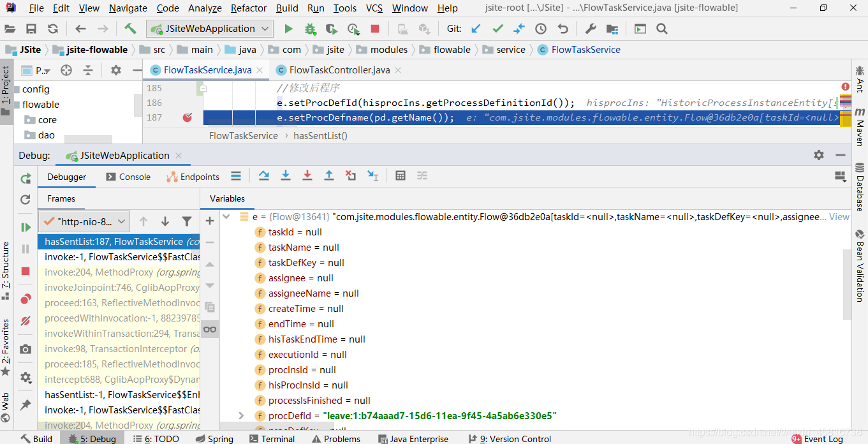Viewport: 868px width, 444px height.
Task: Click Git Commit green checkmark icon
Action: [x=497, y=29]
